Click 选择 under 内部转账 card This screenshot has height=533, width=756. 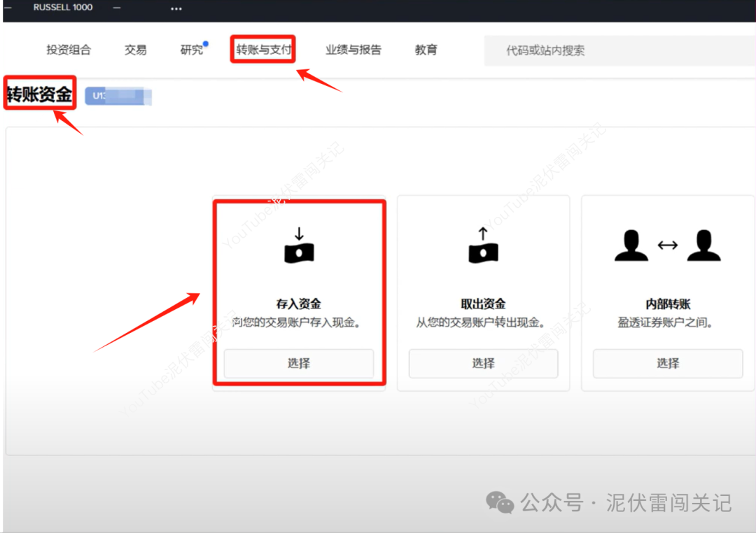[x=667, y=363]
